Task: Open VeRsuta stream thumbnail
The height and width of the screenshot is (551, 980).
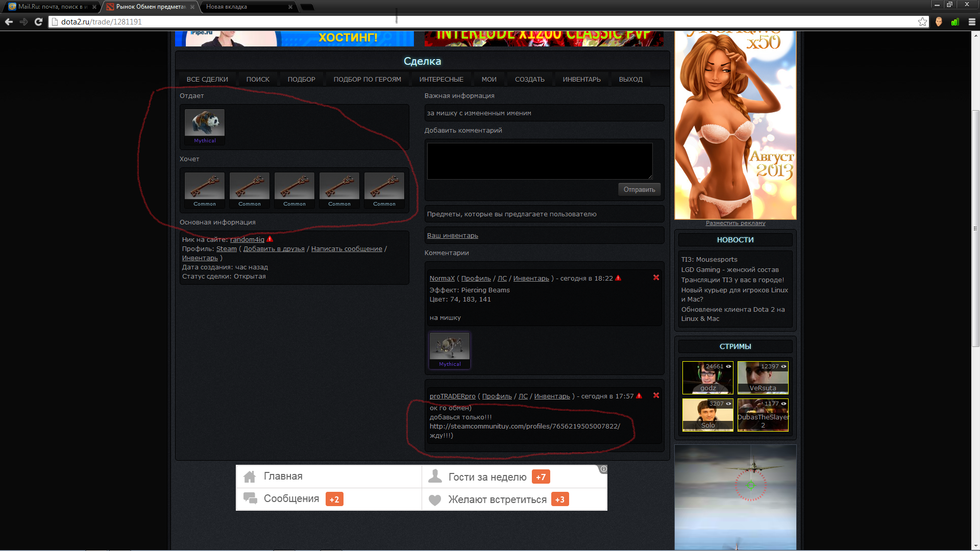Action: point(763,378)
